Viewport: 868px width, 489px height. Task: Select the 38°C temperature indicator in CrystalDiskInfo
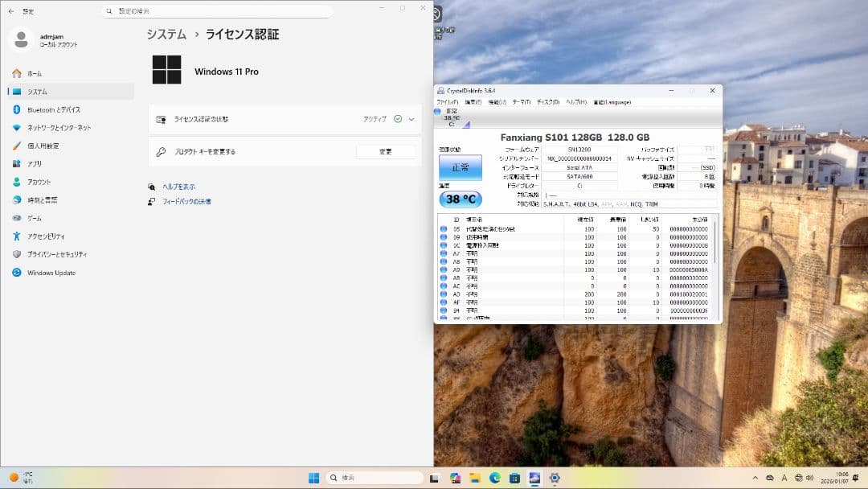tap(461, 199)
